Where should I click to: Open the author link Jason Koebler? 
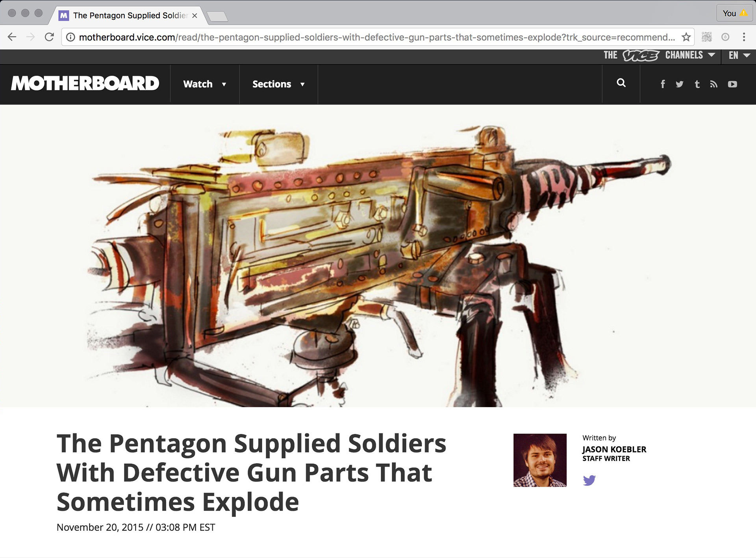pos(614,449)
